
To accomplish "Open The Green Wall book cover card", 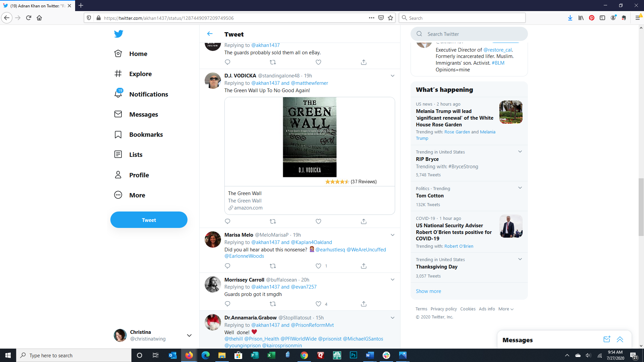I will 310,137.
